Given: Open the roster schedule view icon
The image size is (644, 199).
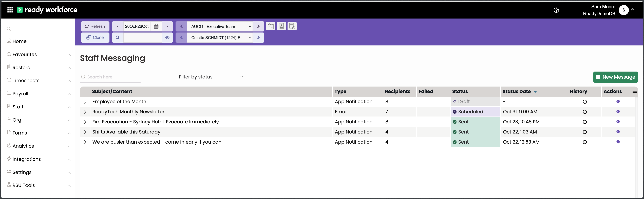Looking at the screenshot, I should (271, 26).
